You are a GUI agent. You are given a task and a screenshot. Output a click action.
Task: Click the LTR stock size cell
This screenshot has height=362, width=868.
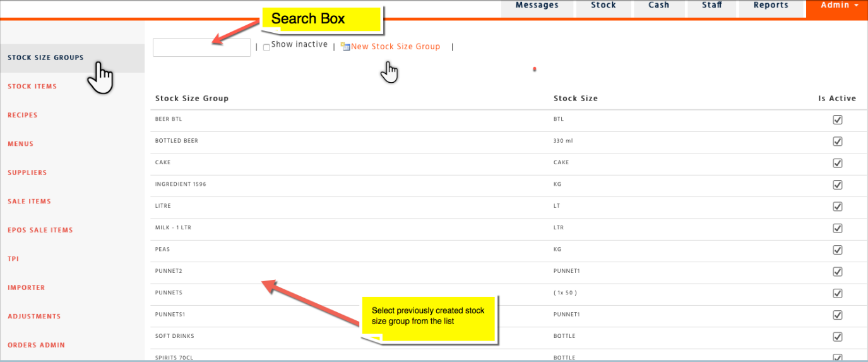click(x=558, y=227)
